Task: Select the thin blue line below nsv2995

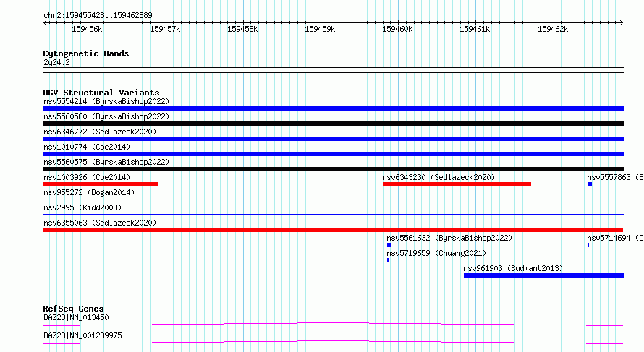Action: [x=333, y=214]
